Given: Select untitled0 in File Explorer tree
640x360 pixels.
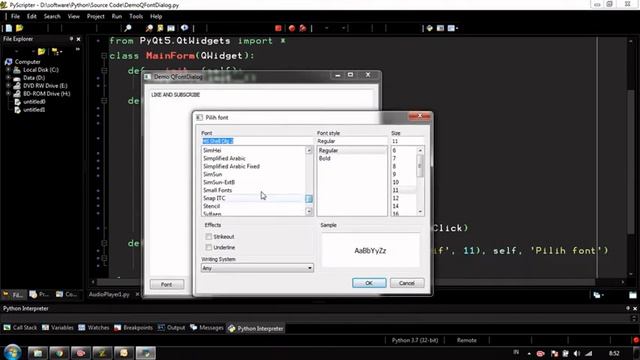Looking at the screenshot, I should click(34, 102).
